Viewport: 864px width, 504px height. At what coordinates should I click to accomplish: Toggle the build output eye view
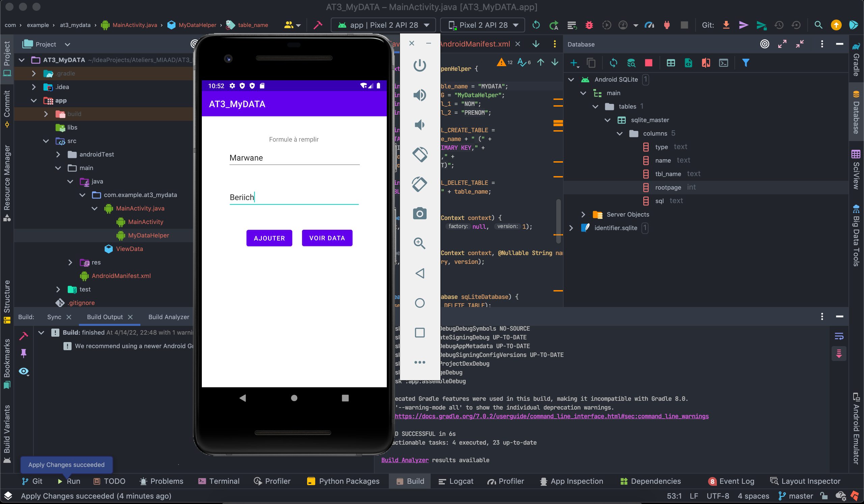pos(24,371)
